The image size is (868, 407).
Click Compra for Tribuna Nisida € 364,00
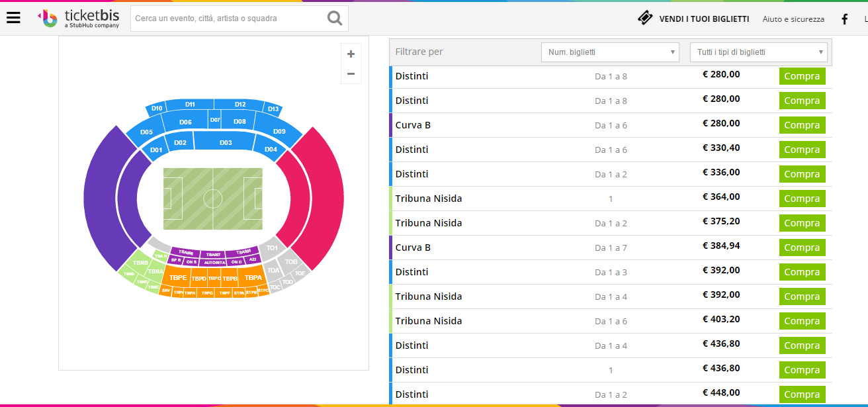click(802, 199)
